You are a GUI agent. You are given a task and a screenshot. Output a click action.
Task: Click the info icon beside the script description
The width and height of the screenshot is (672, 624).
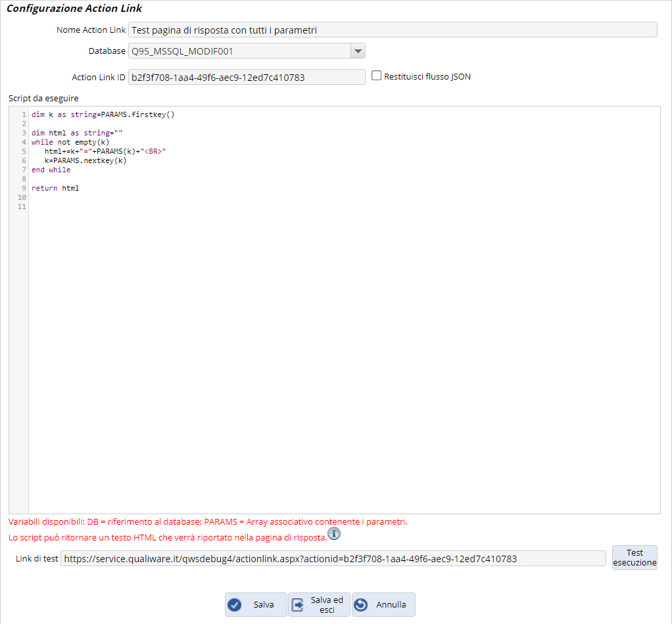click(x=334, y=533)
